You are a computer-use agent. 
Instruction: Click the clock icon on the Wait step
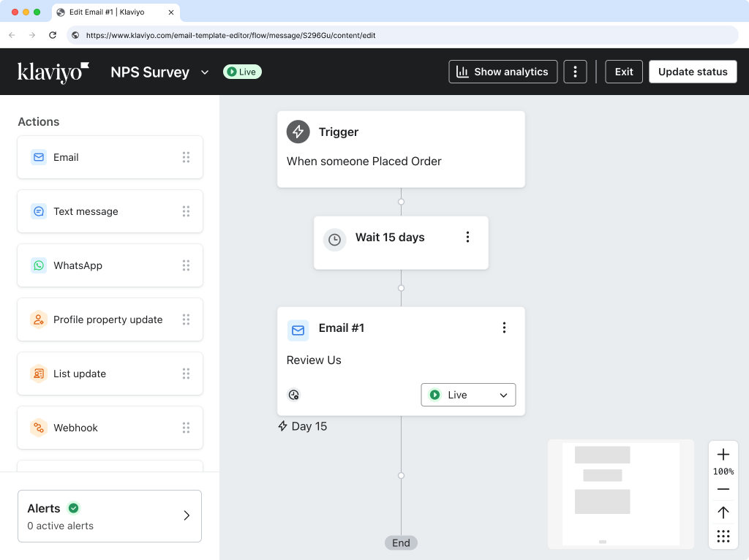coord(334,239)
